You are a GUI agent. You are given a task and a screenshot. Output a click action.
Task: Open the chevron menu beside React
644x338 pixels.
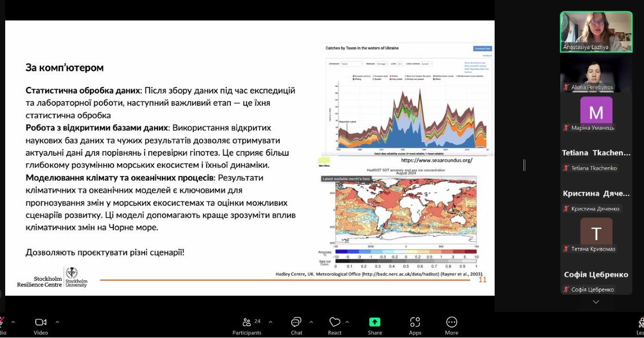pos(347,322)
